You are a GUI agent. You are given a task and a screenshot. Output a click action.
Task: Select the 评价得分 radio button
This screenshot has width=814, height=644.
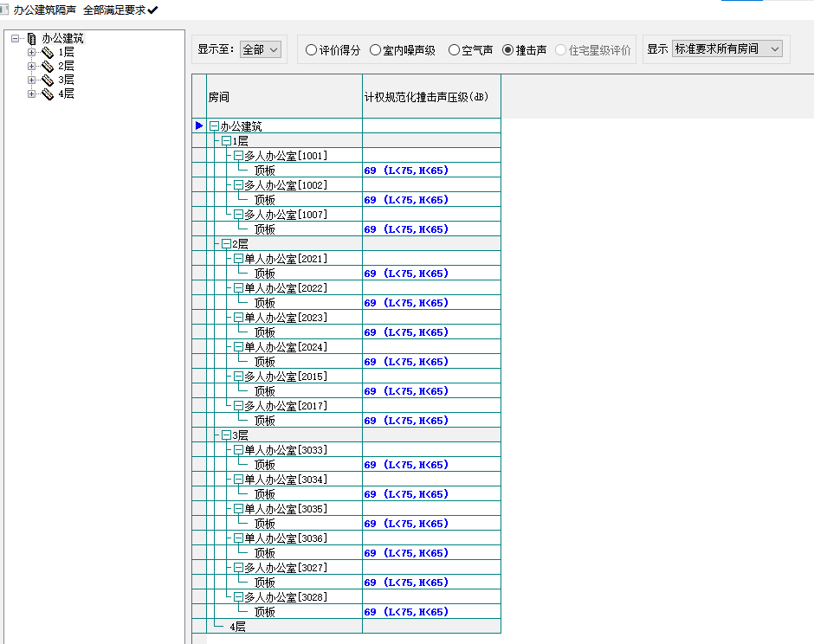click(311, 50)
